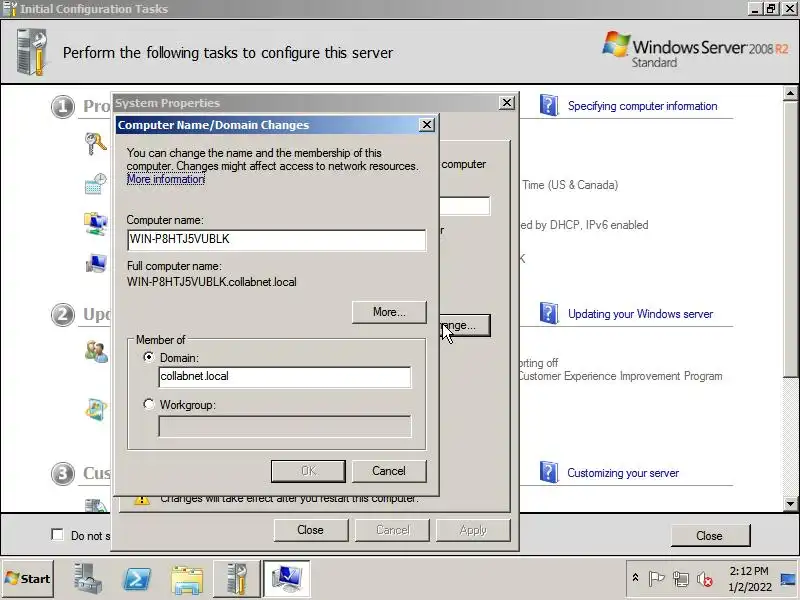Select the Workgroup radio button
The image size is (800, 600).
pyautogui.click(x=148, y=404)
